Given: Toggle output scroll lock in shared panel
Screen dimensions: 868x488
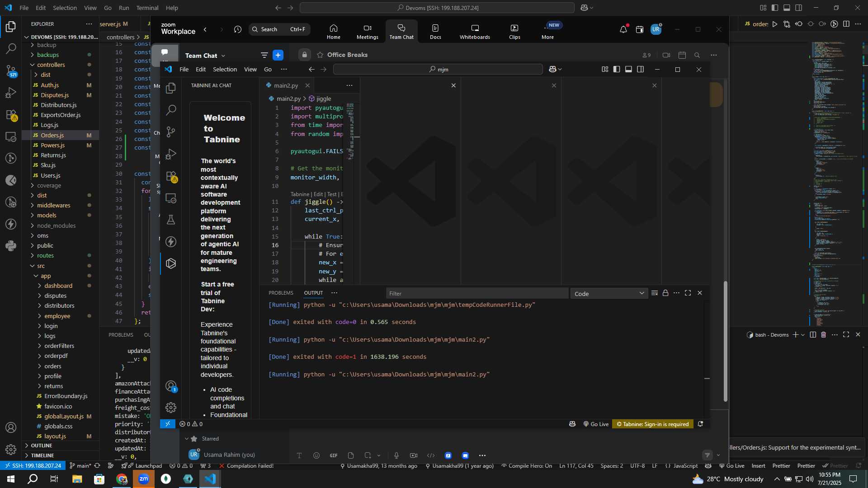Looking at the screenshot, I should [x=665, y=293].
